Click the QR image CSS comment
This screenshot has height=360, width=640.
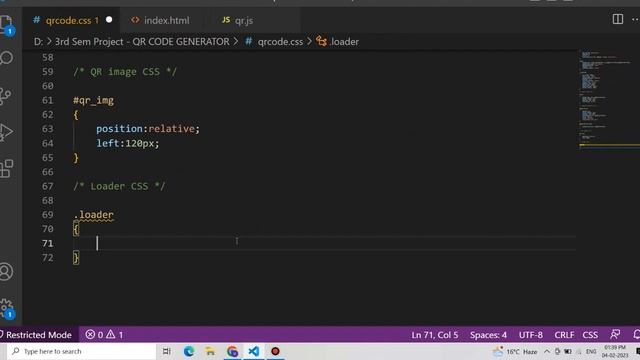click(125, 72)
